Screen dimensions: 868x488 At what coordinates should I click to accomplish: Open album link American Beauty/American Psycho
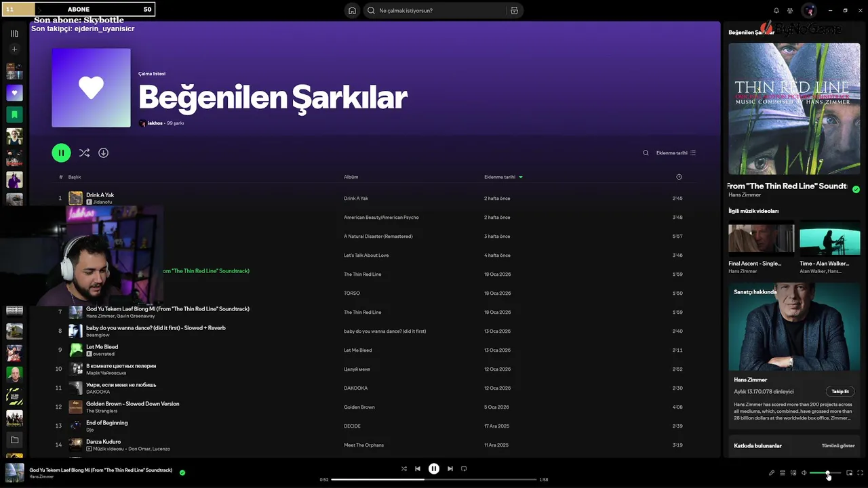click(381, 218)
